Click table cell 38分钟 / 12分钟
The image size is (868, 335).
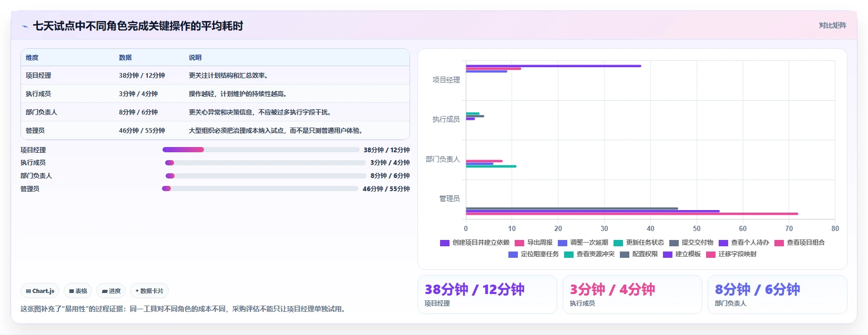pyautogui.click(x=142, y=76)
